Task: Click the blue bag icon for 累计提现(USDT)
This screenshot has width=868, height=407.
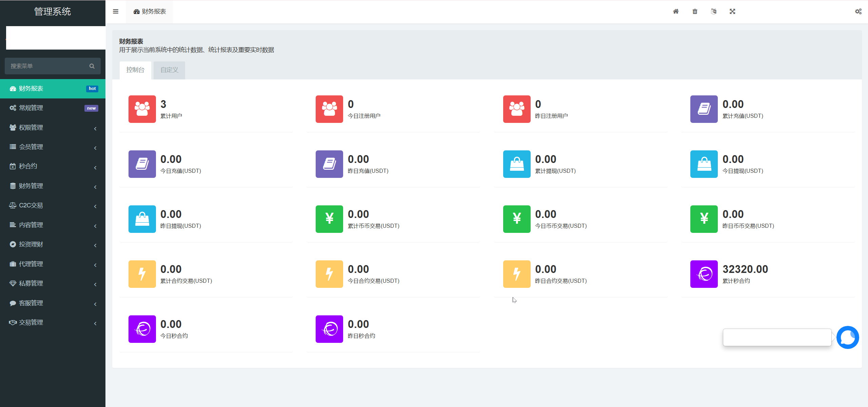Action: (x=517, y=164)
